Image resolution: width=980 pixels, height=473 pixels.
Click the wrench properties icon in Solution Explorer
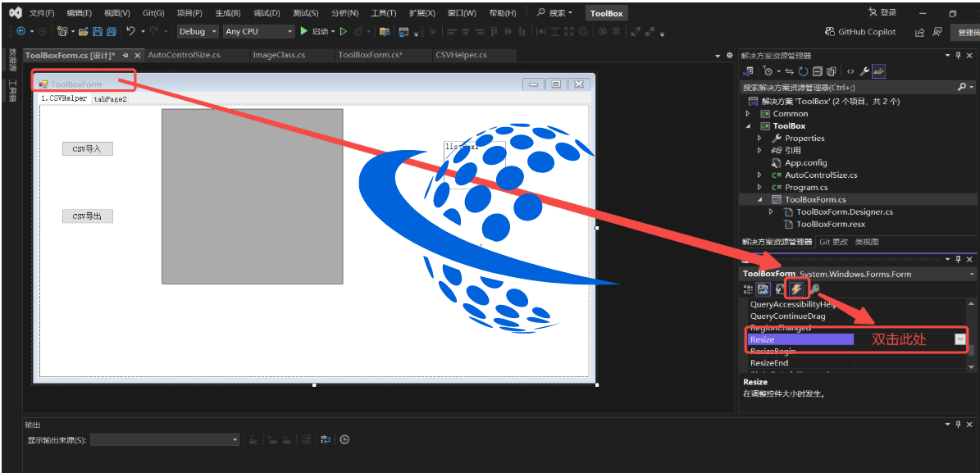(x=865, y=72)
